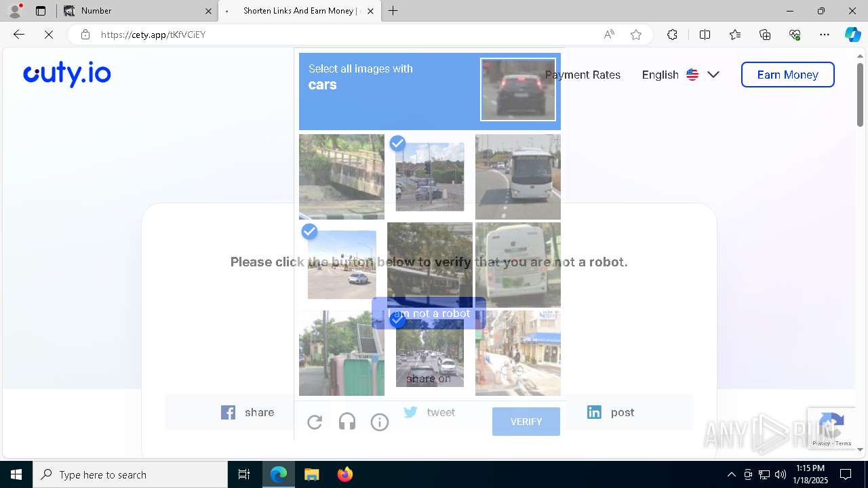868x488 pixels.
Task: Open Microsoft Edge from taskbar
Action: [x=279, y=474]
